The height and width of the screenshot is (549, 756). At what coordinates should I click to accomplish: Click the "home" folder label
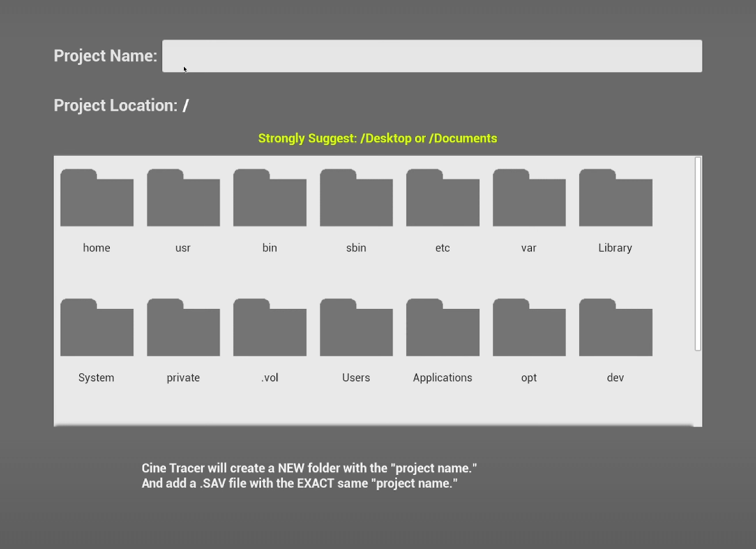point(96,248)
